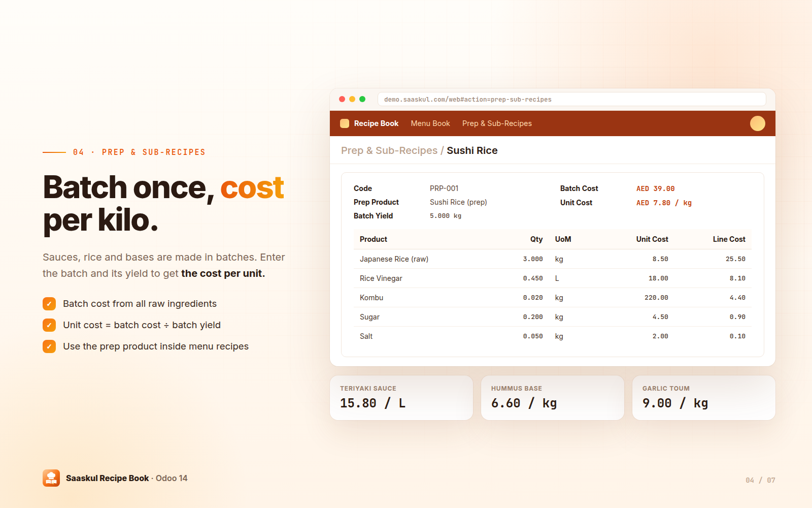Viewport: 812px width, 508px height.
Task: Click the 04 / 07 page counter
Action: pos(760,480)
